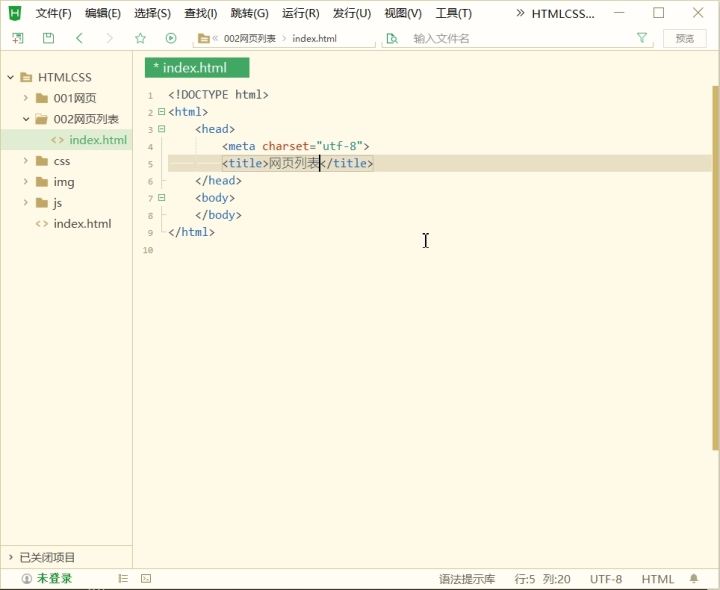
Task: Open the 文件(F) menu
Action: click(x=54, y=13)
